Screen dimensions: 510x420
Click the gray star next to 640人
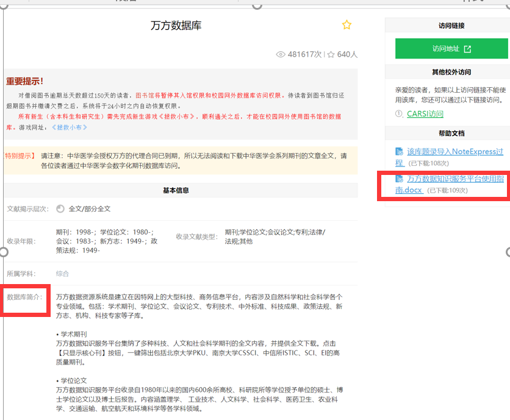pos(331,55)
